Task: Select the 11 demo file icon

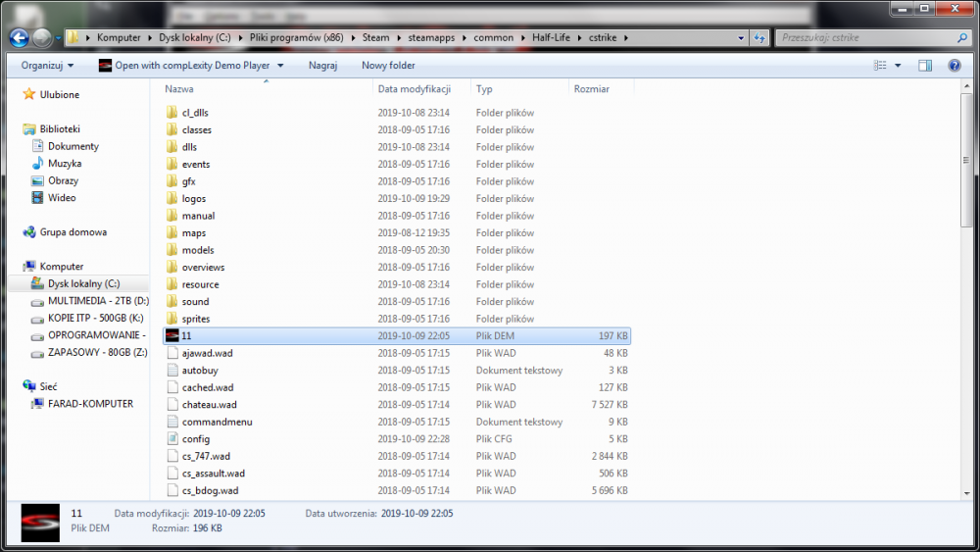Action: (171, 335)
